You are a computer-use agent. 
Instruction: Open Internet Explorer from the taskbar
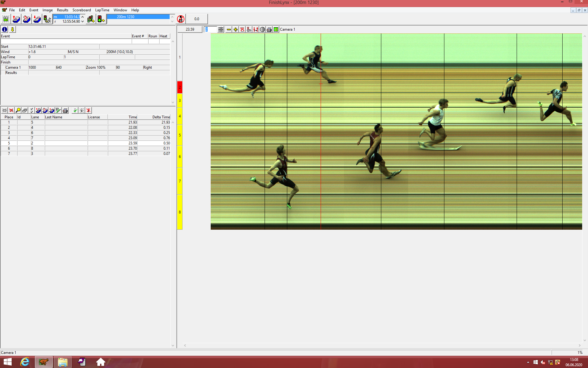point(25,362)
